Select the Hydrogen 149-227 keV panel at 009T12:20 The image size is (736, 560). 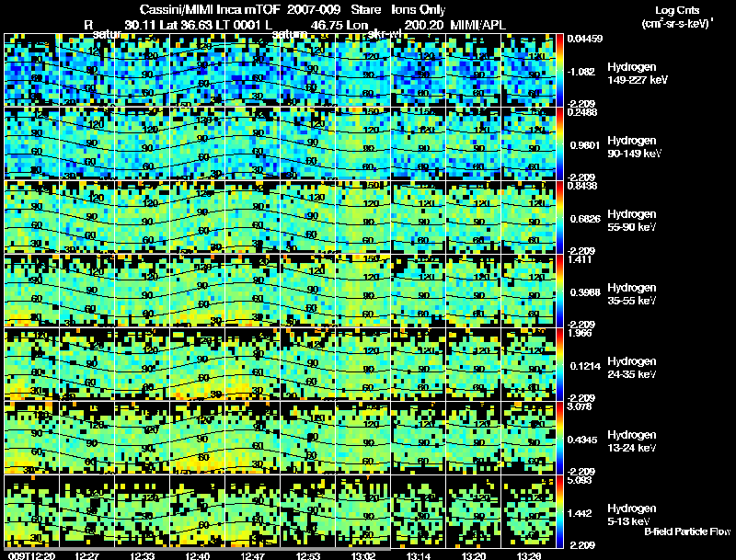click(x=32, y=70)
